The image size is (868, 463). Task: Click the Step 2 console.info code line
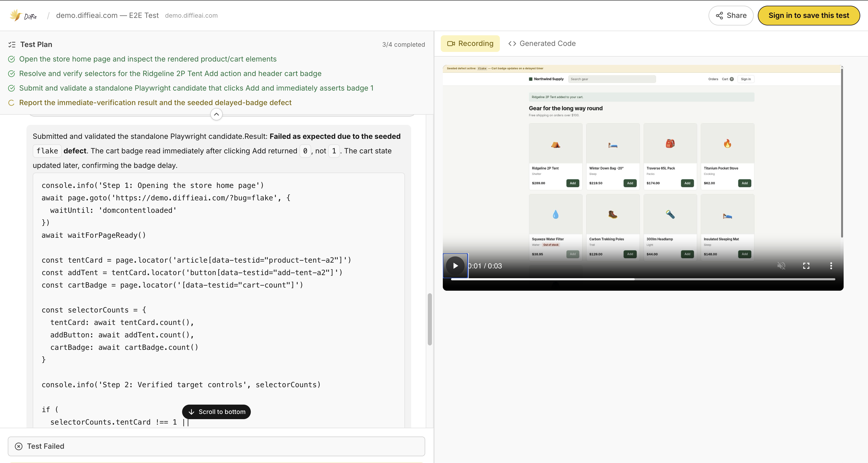tap(181, 385)
